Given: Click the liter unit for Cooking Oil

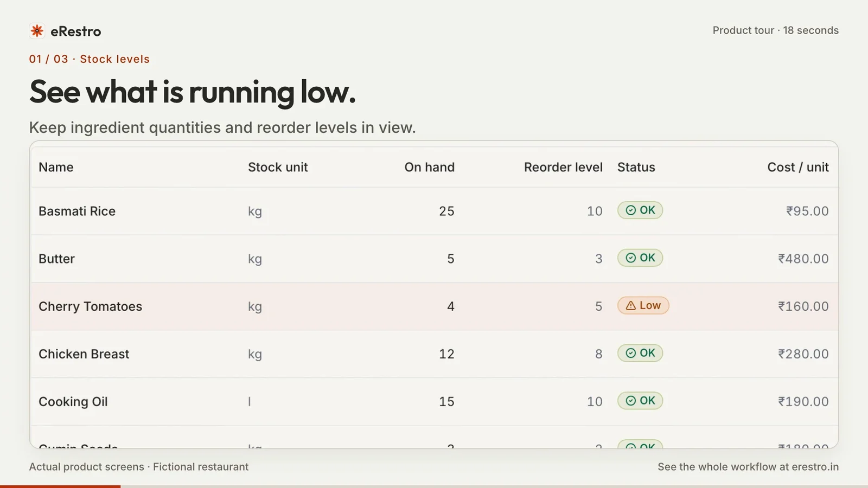Looking at the screenshot, I should pos(250,402).
